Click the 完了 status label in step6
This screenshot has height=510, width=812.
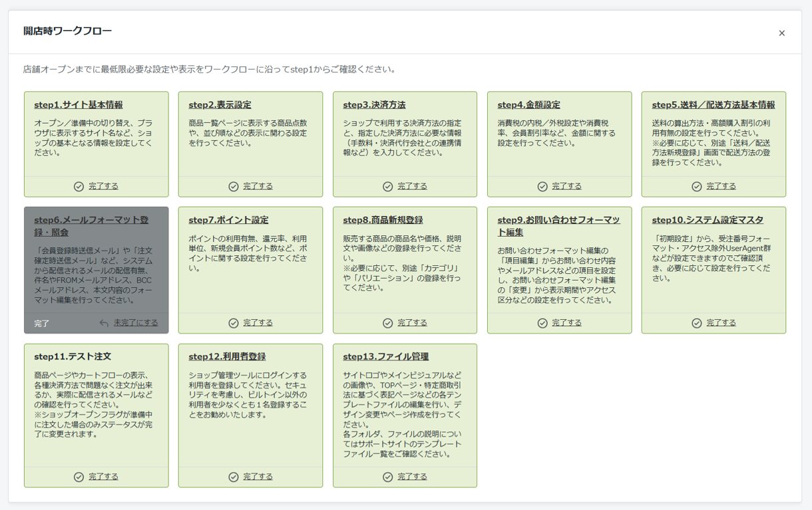tap(42, 324)
